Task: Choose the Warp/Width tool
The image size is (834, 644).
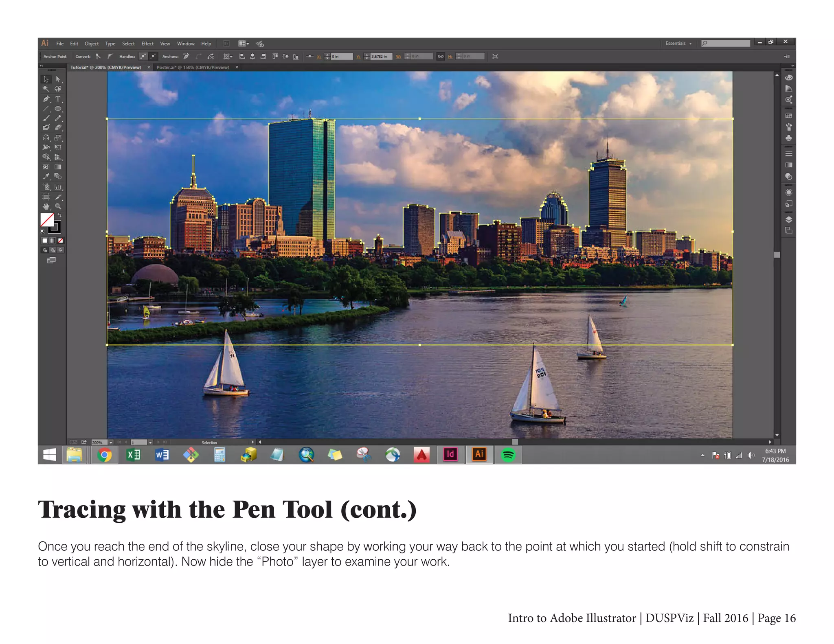Action: point(46,147)
